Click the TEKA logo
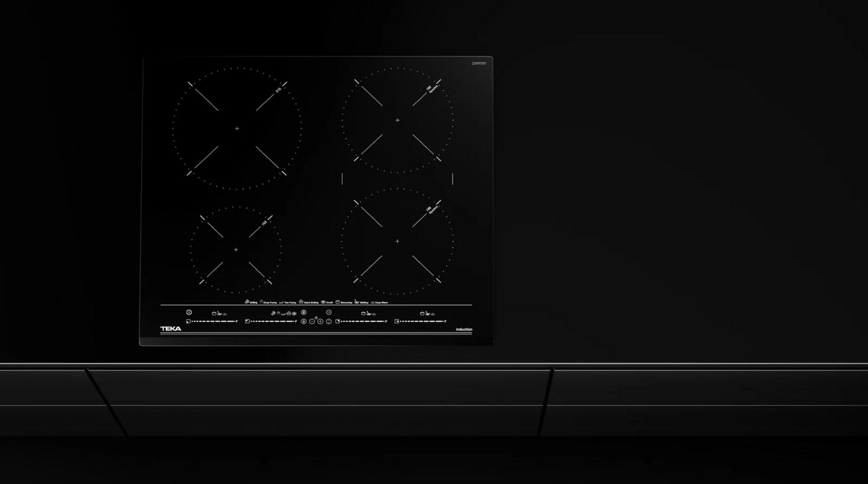Screen dimensions: 868x484 click(x=171, y=329)
